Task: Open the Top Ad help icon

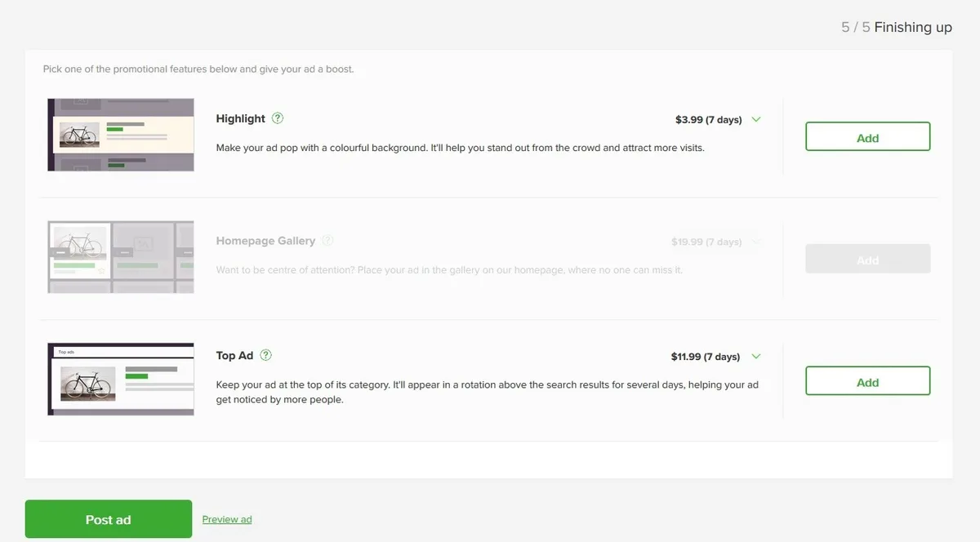Action: coord(264,355)
